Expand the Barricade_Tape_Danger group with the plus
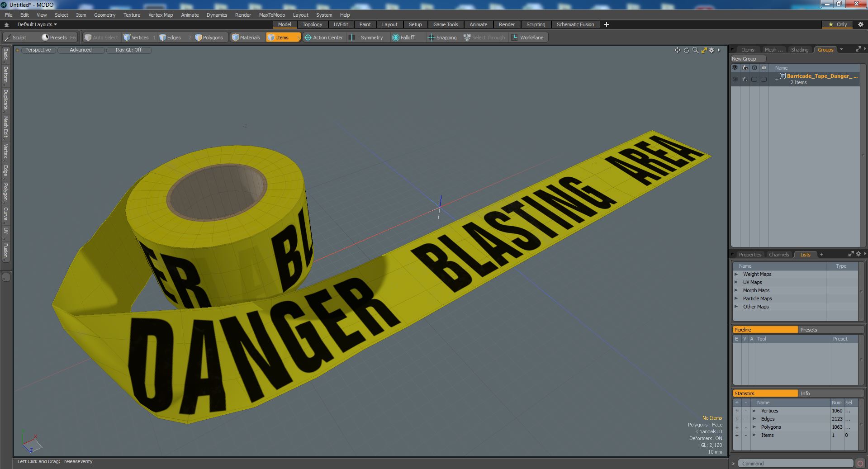Viewport: 868px width, 469px height. [x=777, y=79]
